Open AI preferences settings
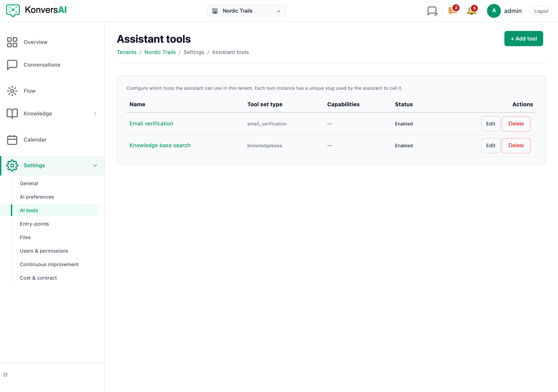This screenshot has height=392, width=558. [37, 197]
